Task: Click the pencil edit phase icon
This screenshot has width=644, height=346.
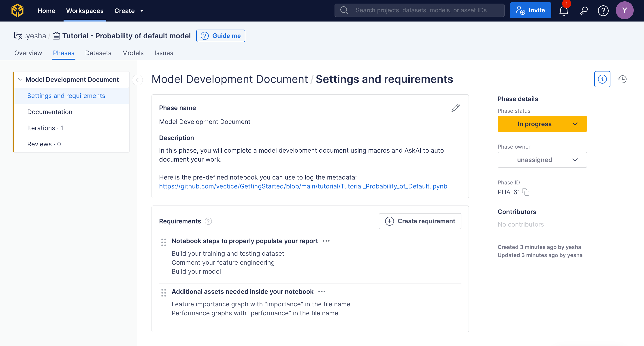Action: [455, 108]
